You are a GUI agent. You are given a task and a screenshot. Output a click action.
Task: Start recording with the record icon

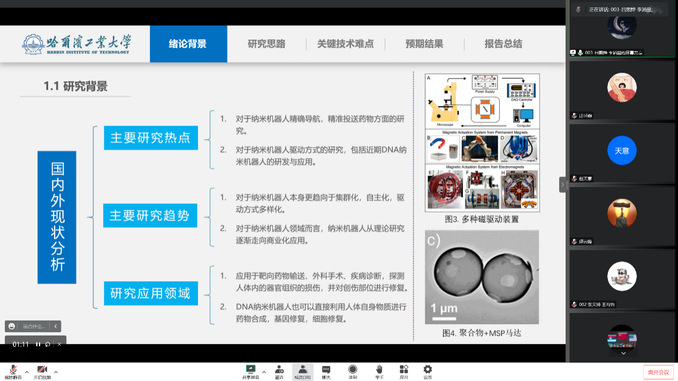[x=353, y=372]
